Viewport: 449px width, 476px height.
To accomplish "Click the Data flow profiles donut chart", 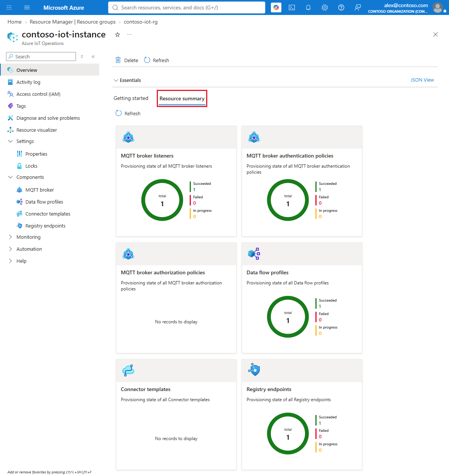I will point(288,317).
